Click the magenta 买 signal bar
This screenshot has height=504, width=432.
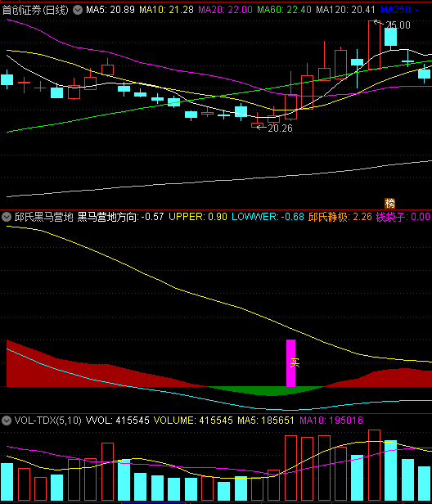click(291, 363)
